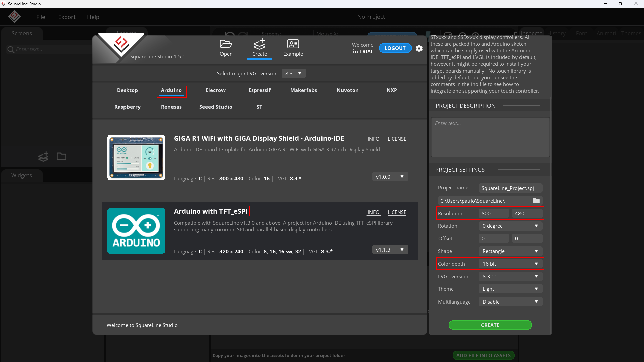This screenshot has height=362, width=644.
Task: Open LICENSE link for GIGA R1 WiFi
Action: [x=397, y=139]
